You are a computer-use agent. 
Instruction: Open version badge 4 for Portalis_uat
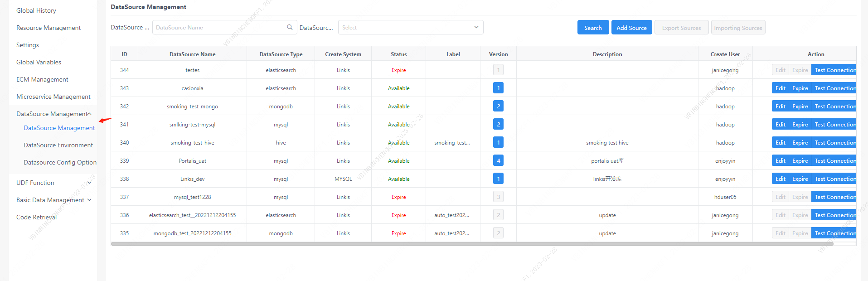(x=498, y=160)
